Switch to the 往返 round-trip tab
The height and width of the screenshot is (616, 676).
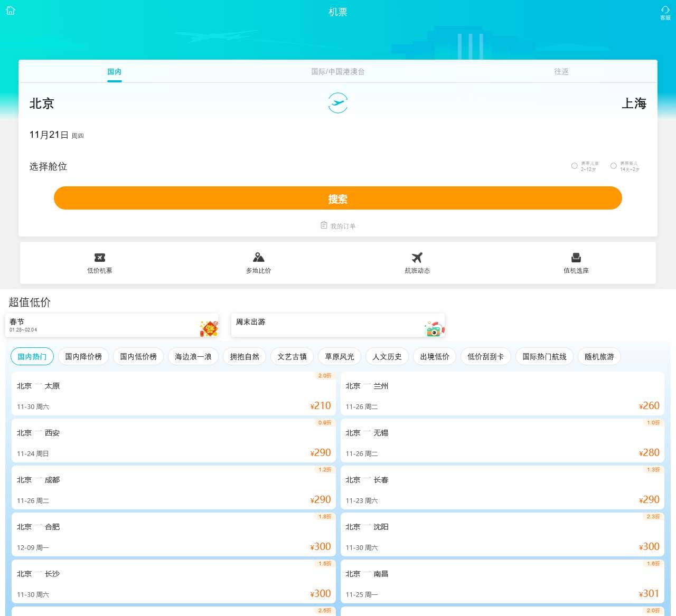pyautogui.click(x=561, y=71)
